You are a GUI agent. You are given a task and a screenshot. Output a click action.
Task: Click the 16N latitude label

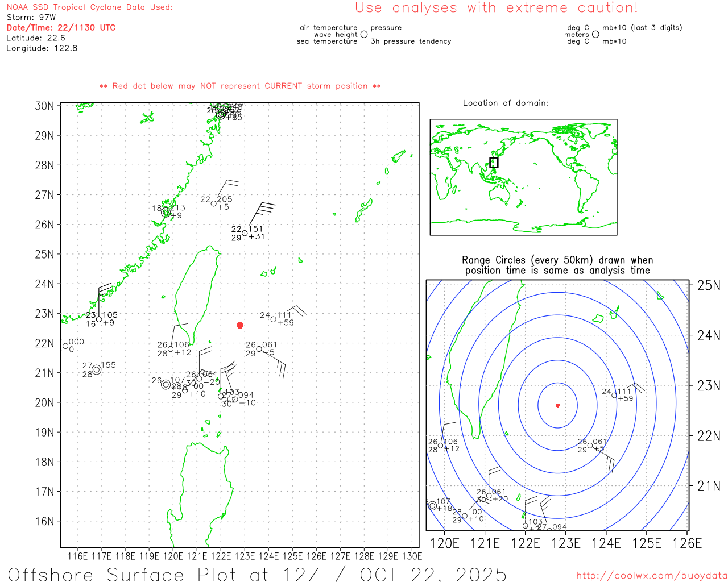pos(44,521)
